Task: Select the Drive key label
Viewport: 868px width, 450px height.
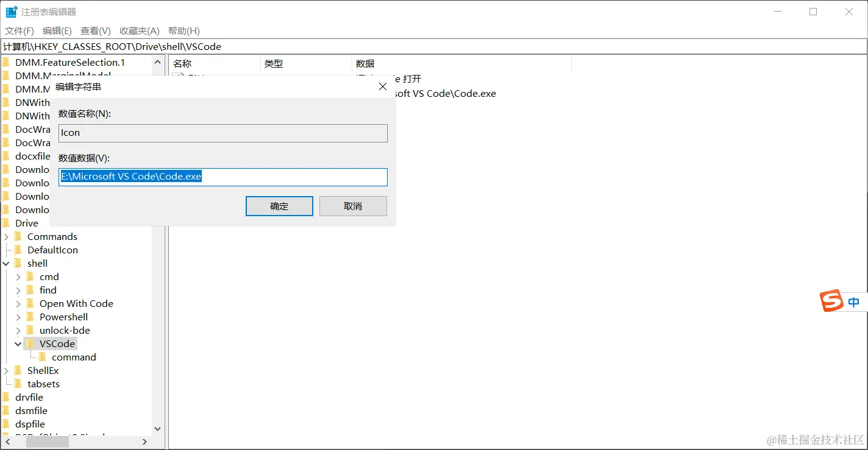Action: point(27,223)
